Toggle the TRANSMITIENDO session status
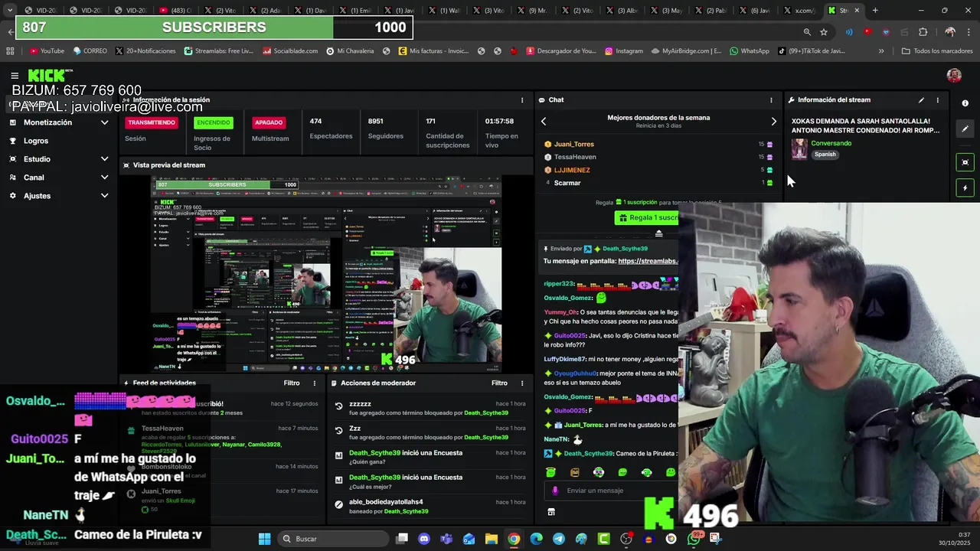This screenshot has width=980, height=551. [152, 122]
